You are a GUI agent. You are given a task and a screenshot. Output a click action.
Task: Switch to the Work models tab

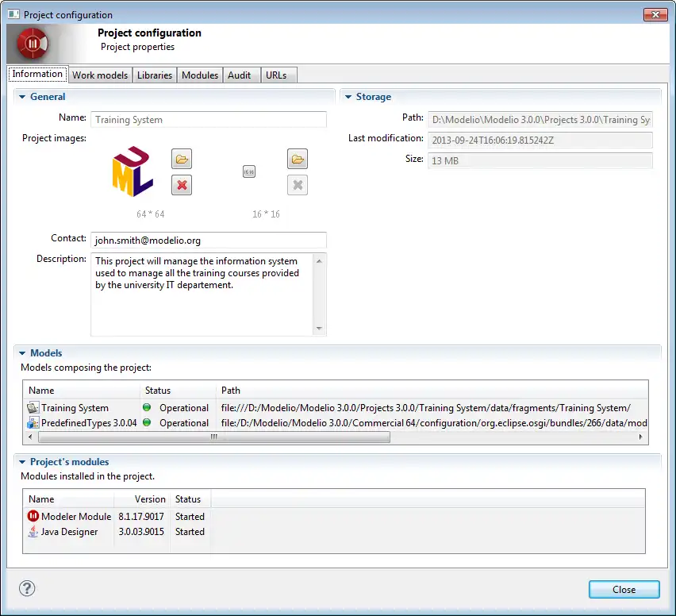(x=100, y=75)
